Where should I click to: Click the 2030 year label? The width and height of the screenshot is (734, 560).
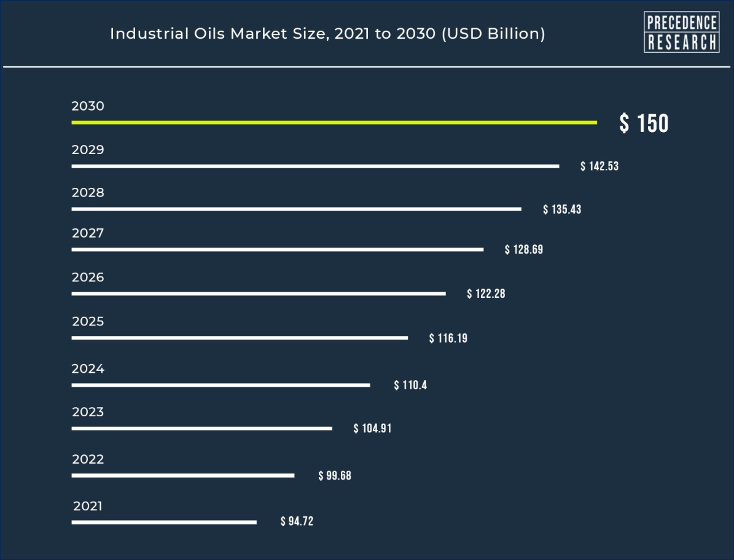(x=87, y=106)
